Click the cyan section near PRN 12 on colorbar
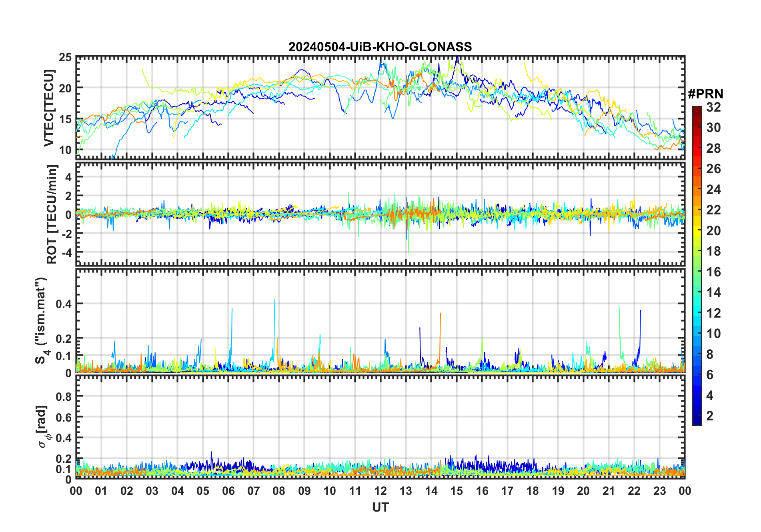The width and height of the screenshot is (761, 532). pyautogui.click(x=697, y=313)
